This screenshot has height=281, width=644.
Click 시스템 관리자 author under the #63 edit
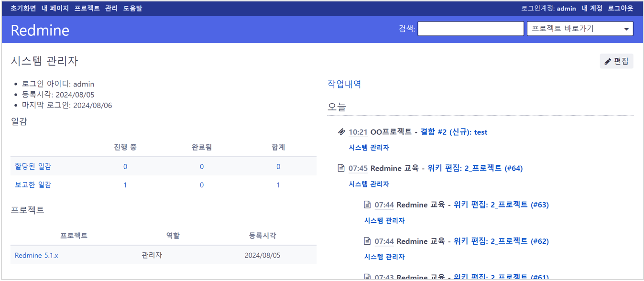pyautogui.click(x=384, y=220)
